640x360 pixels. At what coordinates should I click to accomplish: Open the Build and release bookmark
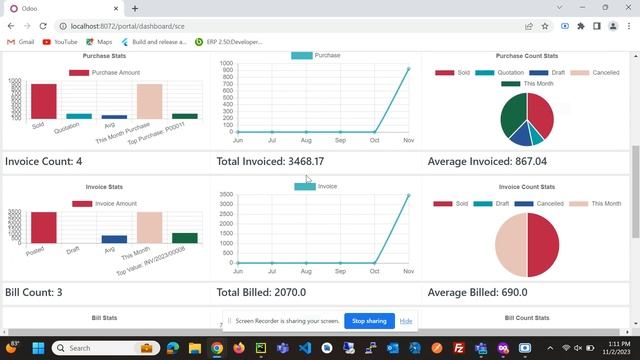[x=154, y=42]
